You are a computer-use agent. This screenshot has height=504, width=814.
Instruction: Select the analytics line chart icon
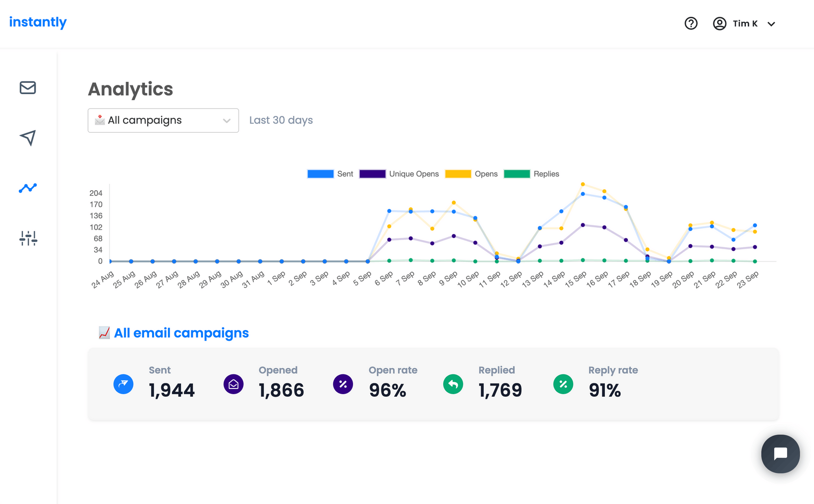pyautogui.click(x=28, y=188)
